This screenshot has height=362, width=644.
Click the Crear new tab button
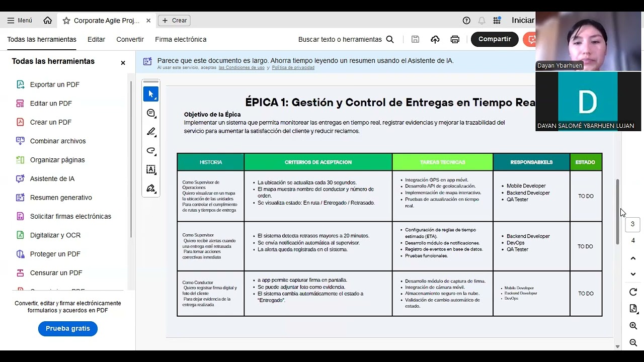click(174, 21)
